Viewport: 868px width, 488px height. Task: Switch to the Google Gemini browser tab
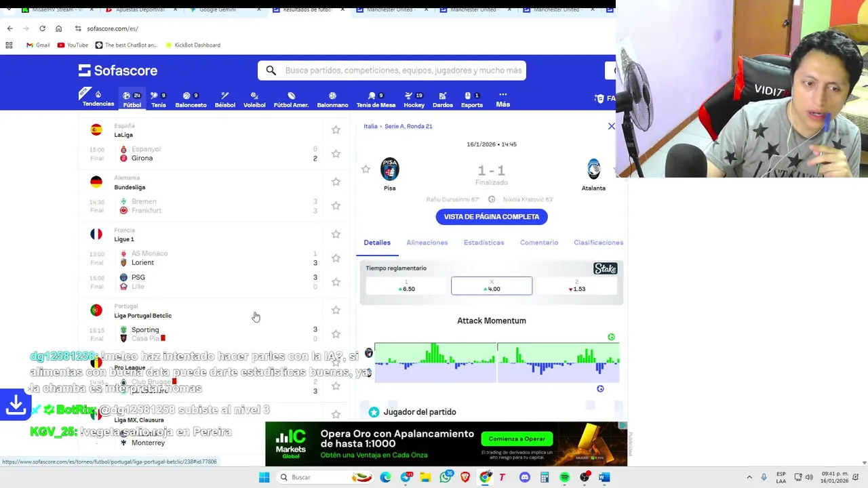pos(224,9)
